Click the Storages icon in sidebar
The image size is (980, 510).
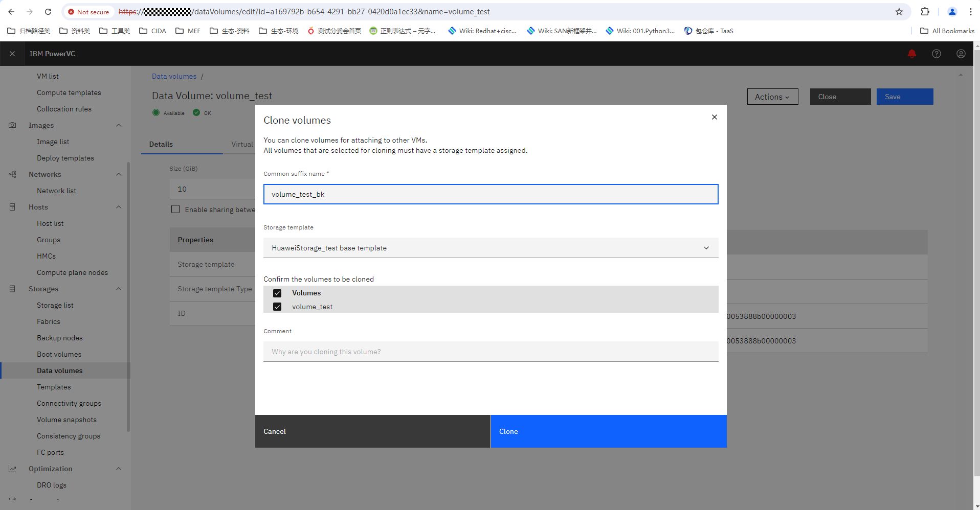tap(12, 289)
